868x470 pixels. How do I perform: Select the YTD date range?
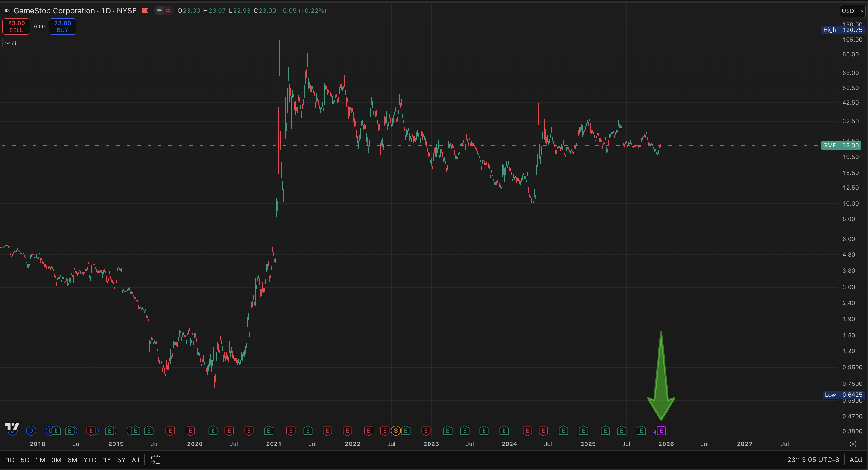tap(90, 460)
